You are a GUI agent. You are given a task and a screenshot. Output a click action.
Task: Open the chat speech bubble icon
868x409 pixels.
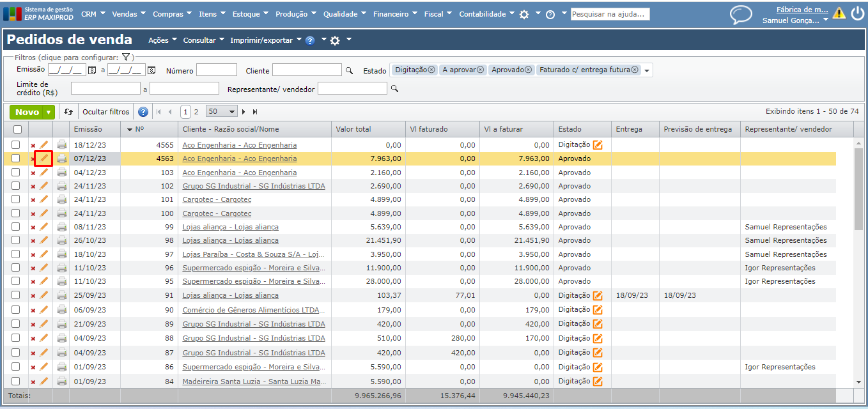coord(741,15)
